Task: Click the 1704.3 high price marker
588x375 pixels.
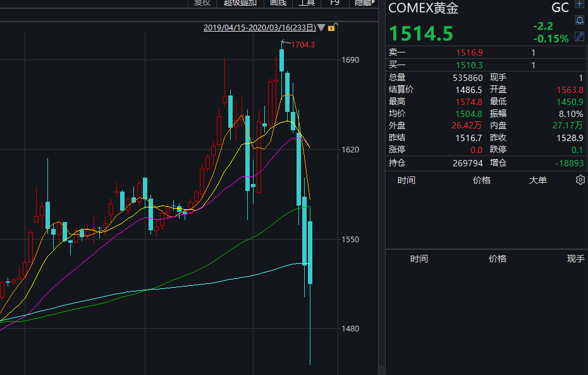Action: (303, 44)
